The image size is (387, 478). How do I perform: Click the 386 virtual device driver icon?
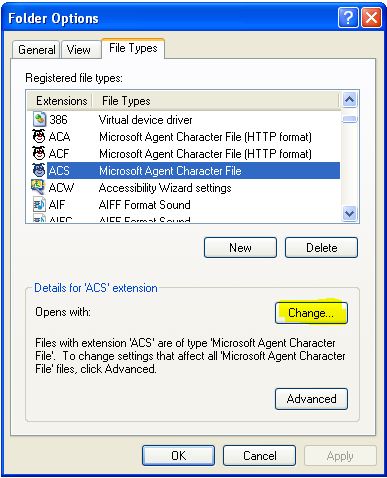coord(39,119)
